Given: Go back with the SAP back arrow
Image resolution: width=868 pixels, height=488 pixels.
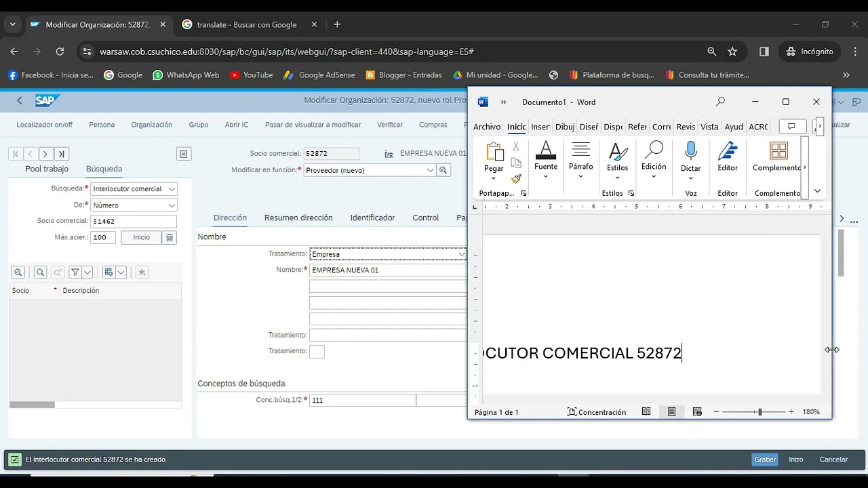Looking at the screenshot, I should click(x=20, y=100).
